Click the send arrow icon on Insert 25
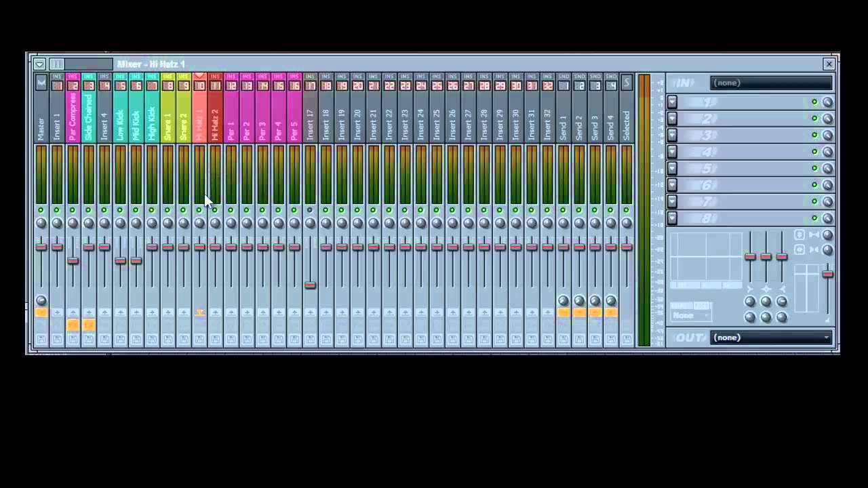The height and width of the screenshot is (488, 868). tap(437, 312)
